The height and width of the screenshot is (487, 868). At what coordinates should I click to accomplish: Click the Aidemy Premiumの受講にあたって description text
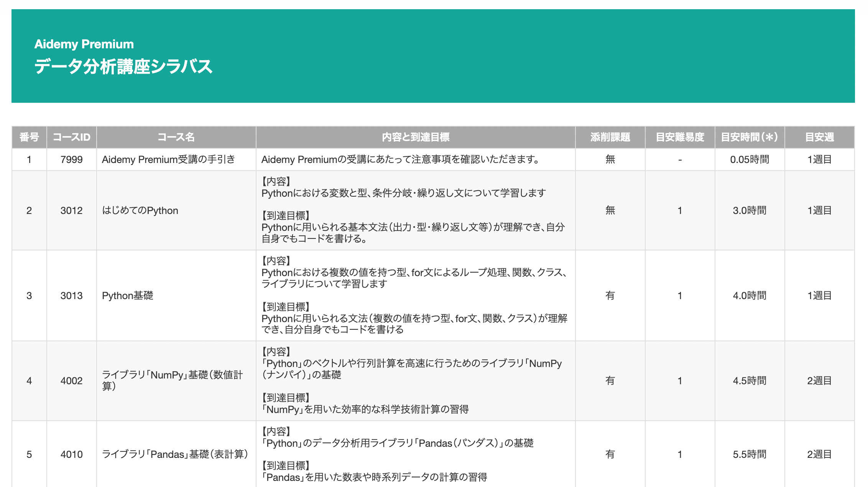point(401,160)
